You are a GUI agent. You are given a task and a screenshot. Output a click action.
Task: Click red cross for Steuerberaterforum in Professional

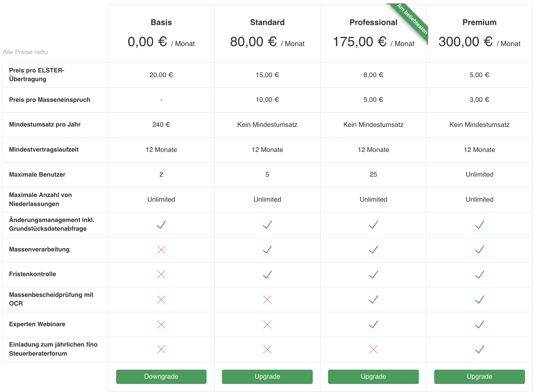coord(373,349)
